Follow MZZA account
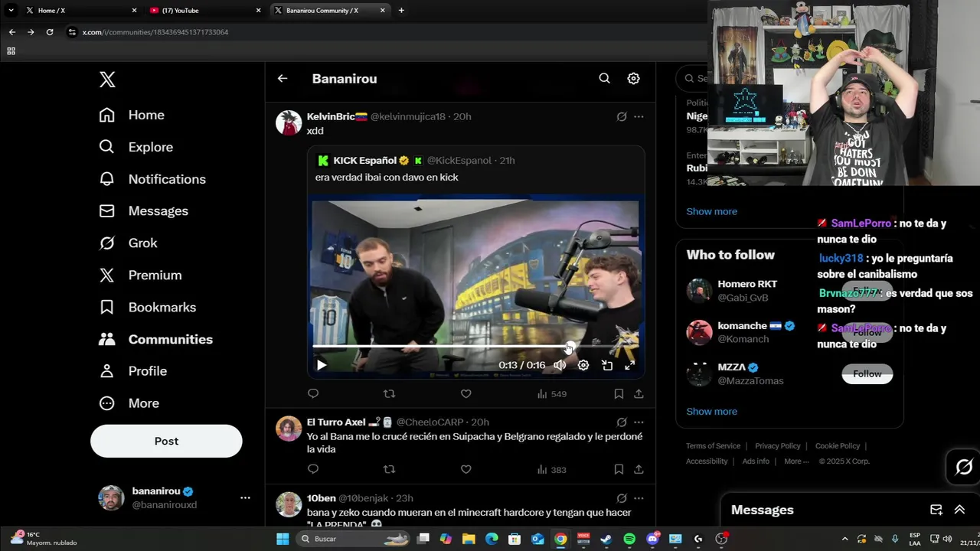980x551 pixels. tap(867, 373)
